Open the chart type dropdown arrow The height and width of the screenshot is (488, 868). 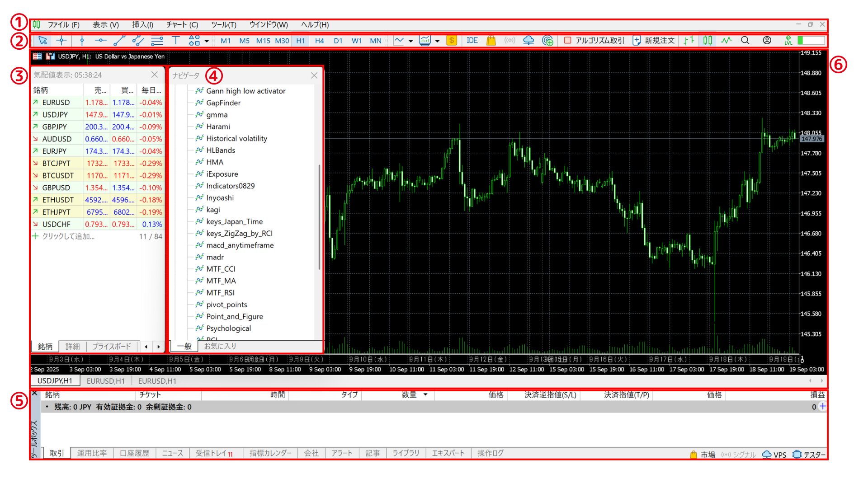pos(410,41)
